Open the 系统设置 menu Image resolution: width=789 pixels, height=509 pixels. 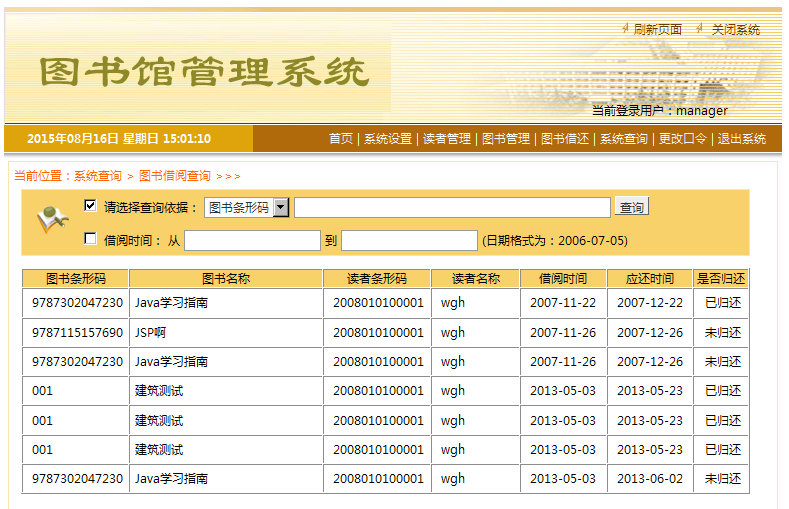pyautogui.click(x=387, y=138)
